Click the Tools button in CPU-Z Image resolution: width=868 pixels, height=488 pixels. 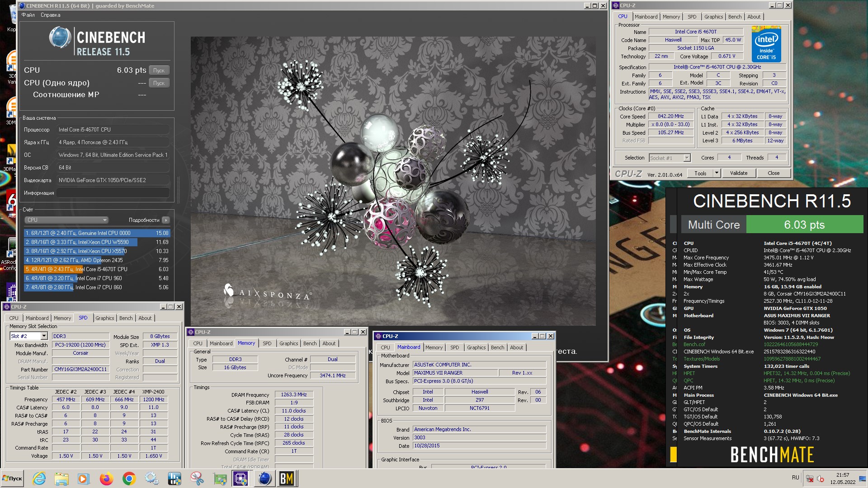coord(700,173)
